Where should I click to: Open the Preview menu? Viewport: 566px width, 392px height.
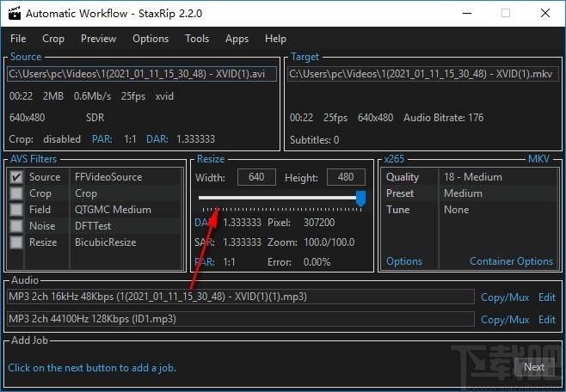98,39
